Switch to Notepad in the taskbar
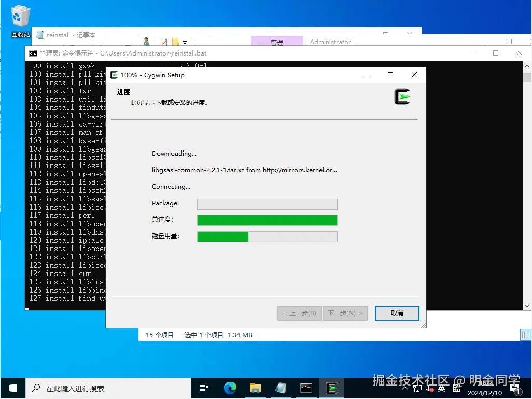 (281, 388)
